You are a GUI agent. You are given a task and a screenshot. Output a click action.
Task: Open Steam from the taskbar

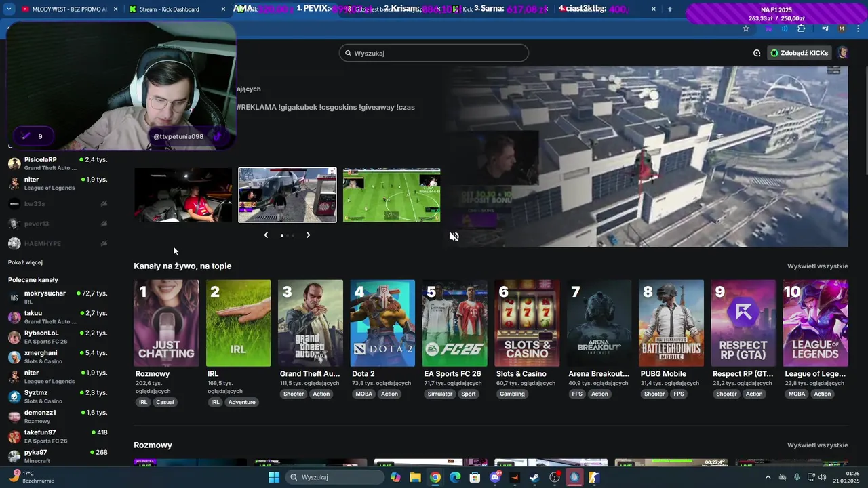click(x=534, y=477)
